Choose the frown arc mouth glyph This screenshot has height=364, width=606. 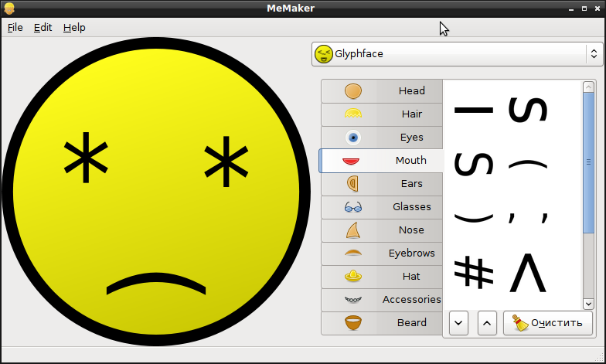[527, 165]
